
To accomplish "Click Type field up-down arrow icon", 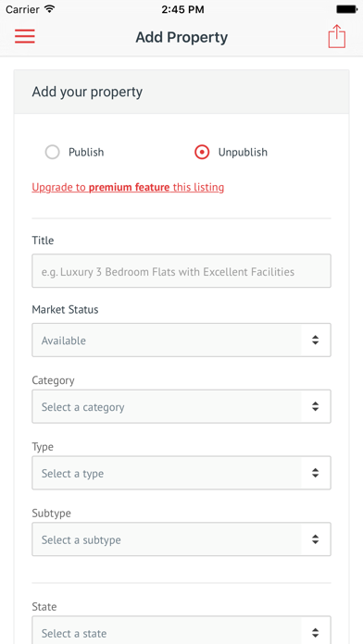I will (x=316, y=473).
